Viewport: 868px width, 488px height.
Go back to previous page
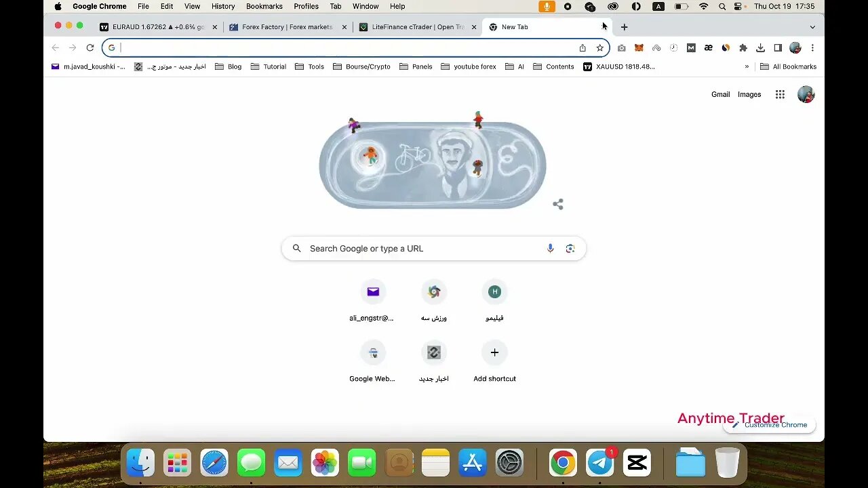click(56, 48)
